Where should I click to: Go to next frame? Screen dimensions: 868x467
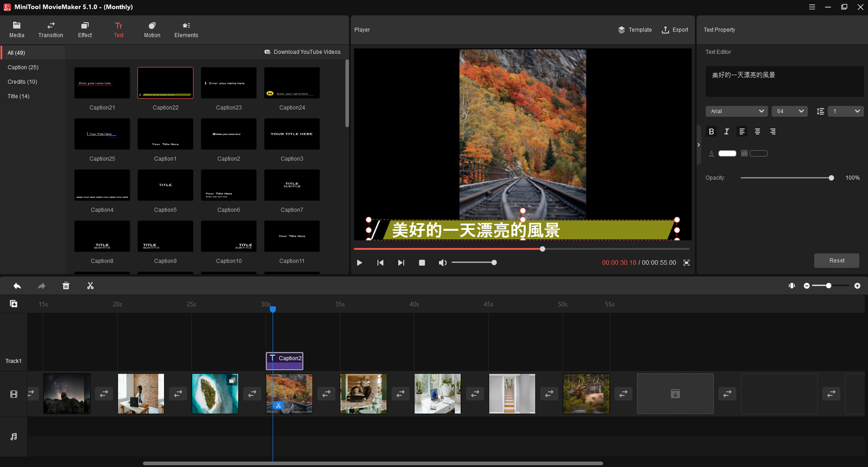coord(401,263)
